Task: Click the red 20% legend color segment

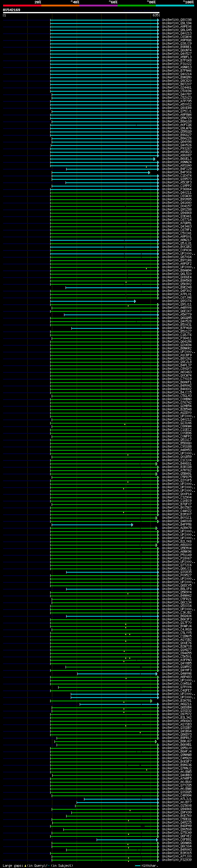Action: 22,6
